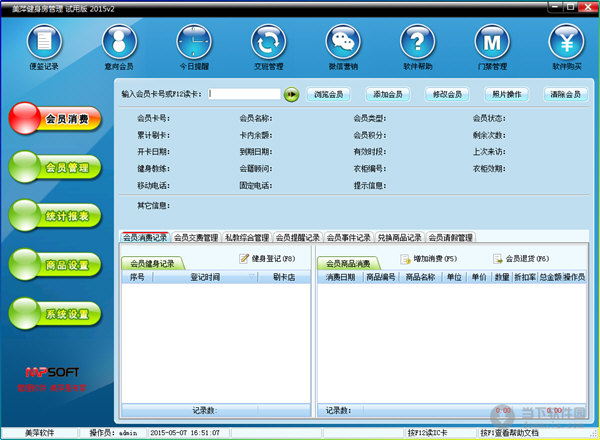Switch to the 会员请假管理 tab
This screenshot has height=440, width=600.
click(x=450, y=238)
